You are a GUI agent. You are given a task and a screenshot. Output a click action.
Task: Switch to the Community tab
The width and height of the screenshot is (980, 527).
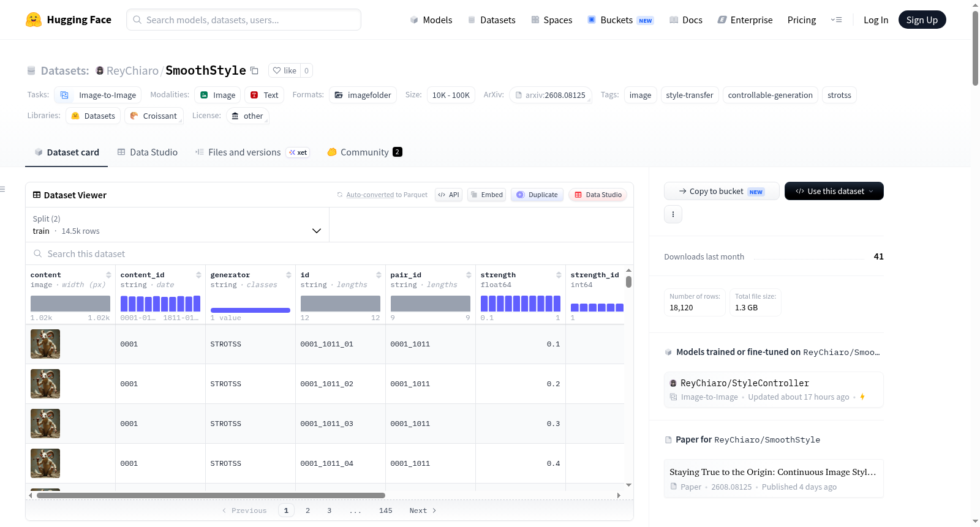point(364,152)
